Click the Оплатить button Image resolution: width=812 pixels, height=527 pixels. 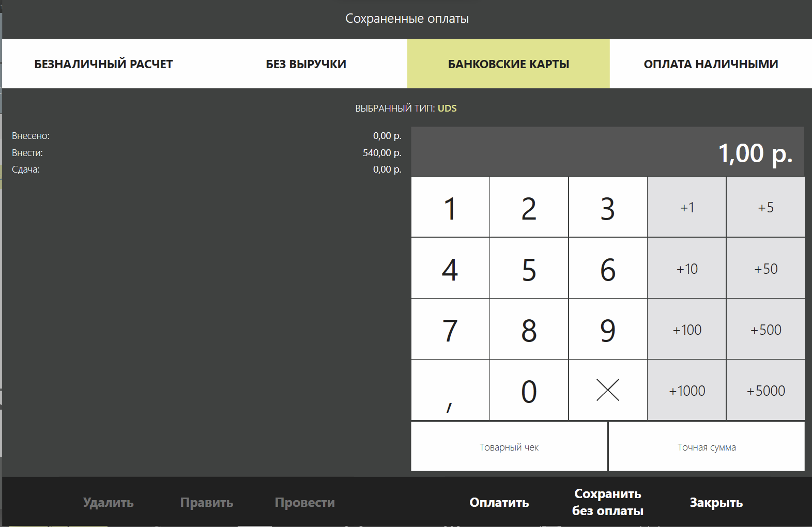pos(499,502)
